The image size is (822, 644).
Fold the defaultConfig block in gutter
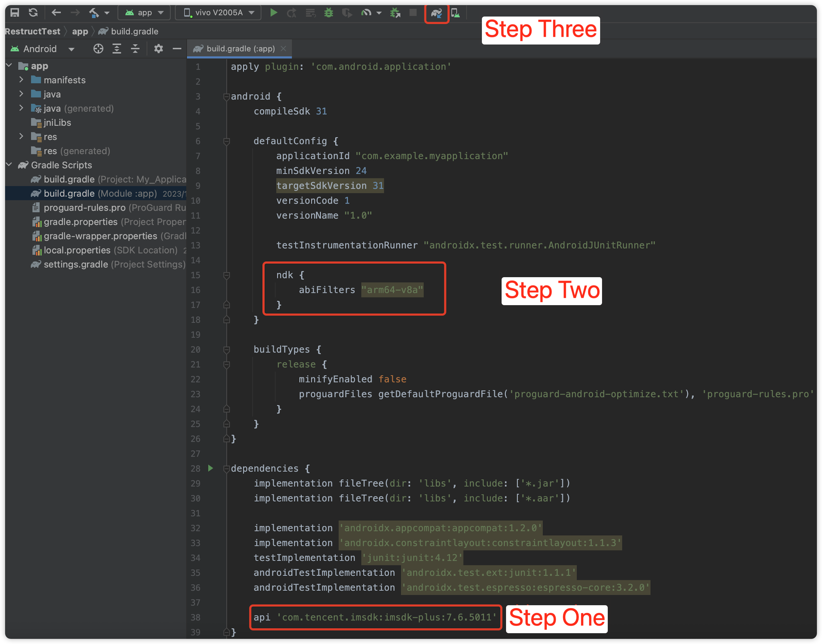[x=227, y=141]
